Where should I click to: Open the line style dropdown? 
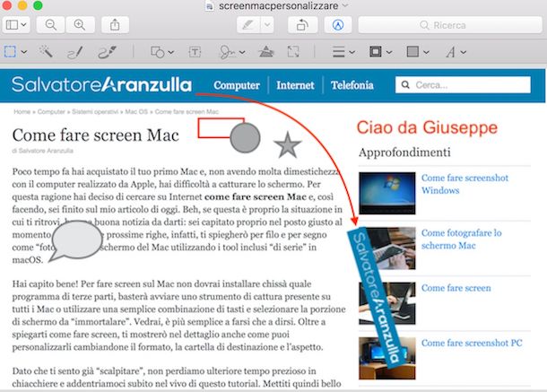(343, 52)
